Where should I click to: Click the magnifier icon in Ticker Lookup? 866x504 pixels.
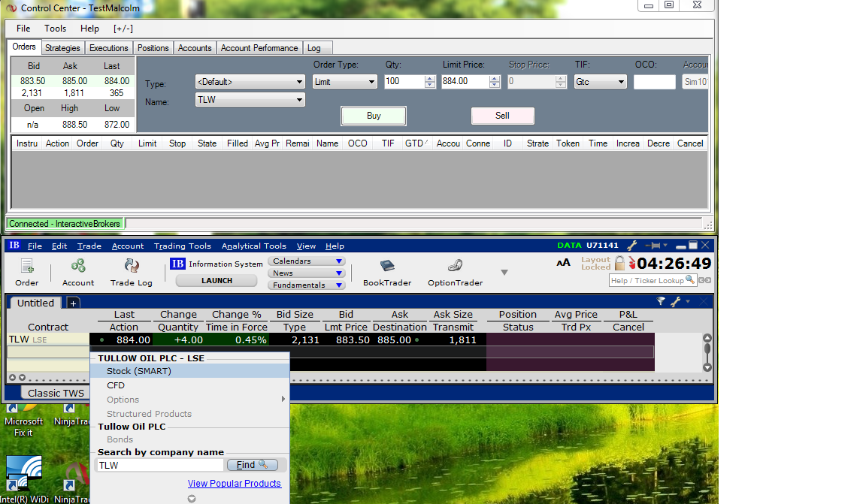690,280
